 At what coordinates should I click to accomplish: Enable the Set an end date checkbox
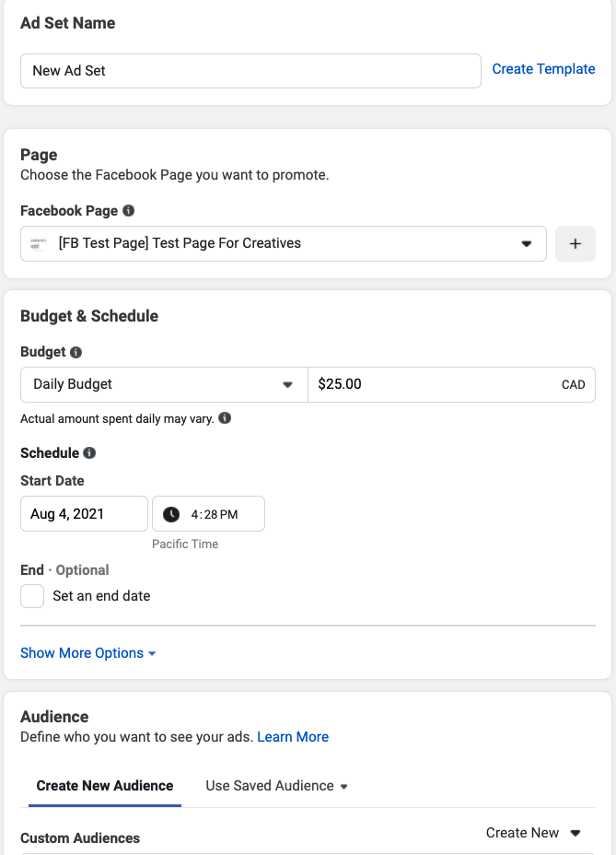(x=32, y=596)
